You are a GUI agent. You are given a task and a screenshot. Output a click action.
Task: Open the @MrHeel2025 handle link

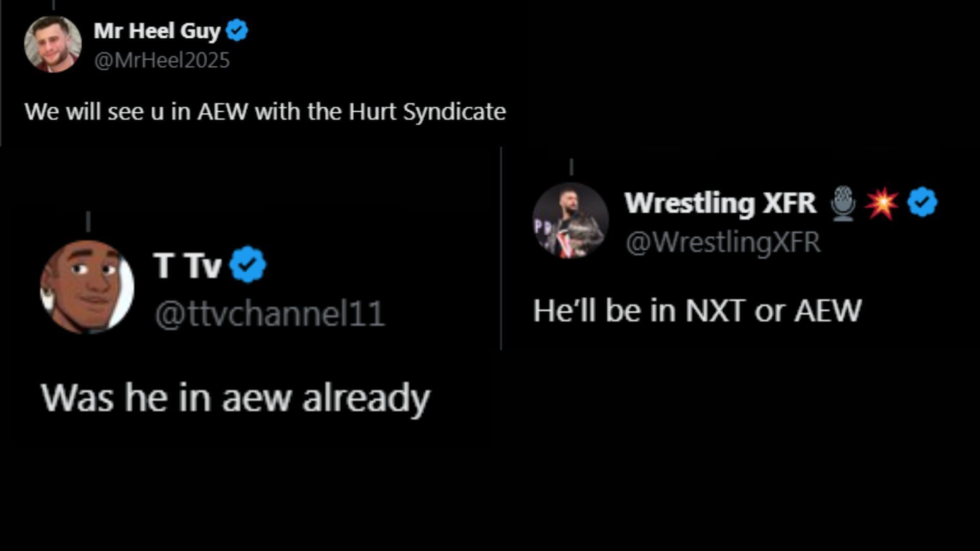tap(162, 61)
